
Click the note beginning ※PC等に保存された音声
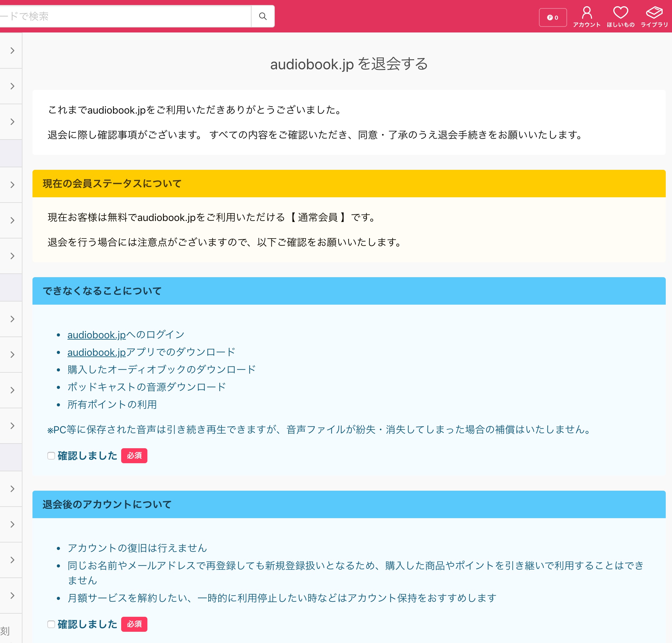pos(319,429)
